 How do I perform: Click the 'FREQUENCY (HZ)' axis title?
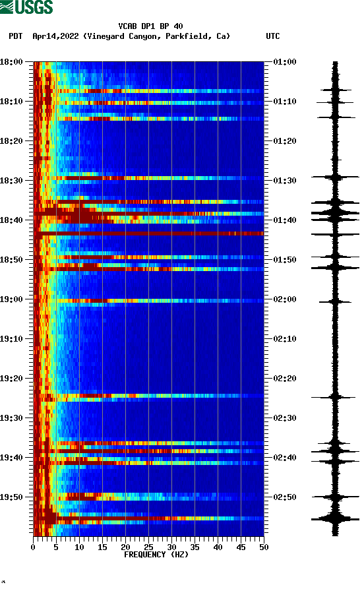click(156, 555)
